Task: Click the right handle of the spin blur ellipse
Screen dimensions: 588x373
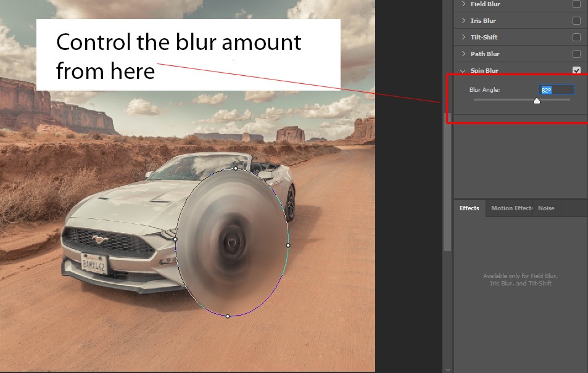Action: (288, 245)
